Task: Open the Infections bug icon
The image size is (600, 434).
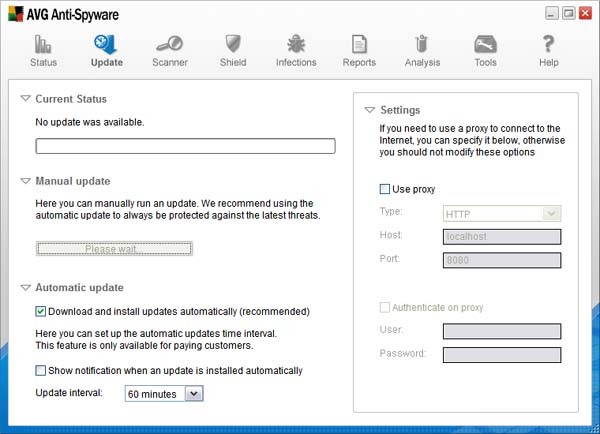Action: (296, 44)
